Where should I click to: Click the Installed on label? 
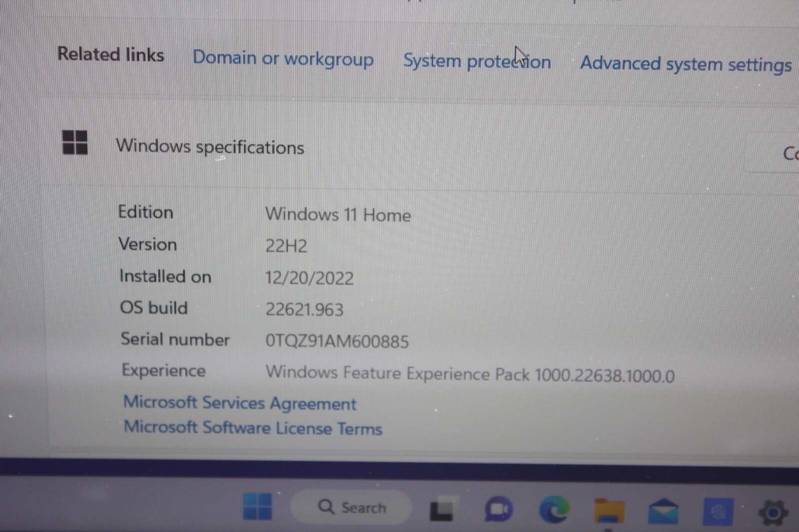coord(165,276)
